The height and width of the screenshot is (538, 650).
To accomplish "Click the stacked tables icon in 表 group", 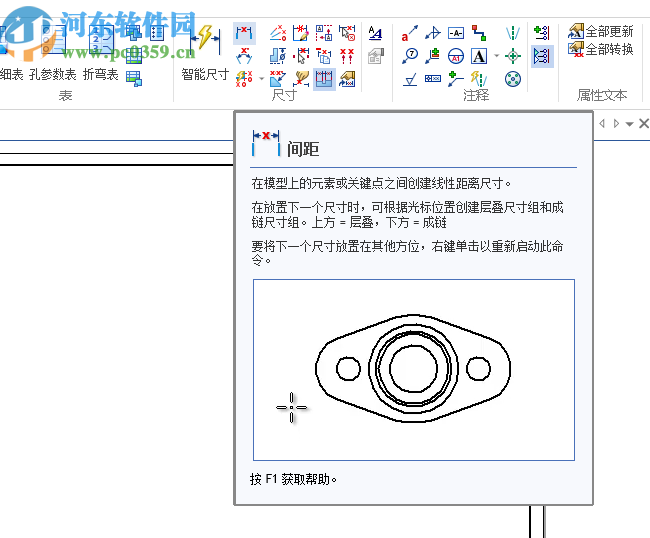I will (133, 33).
